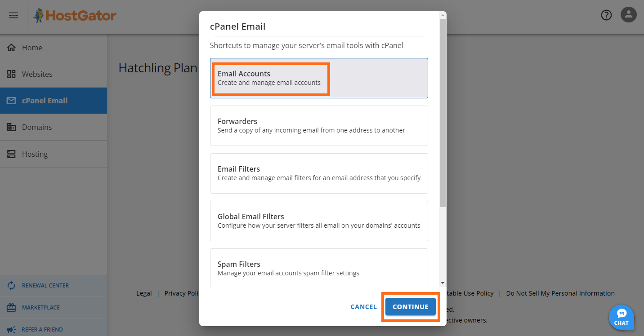Open the hamburger navigation menu
This screenshot has width=644, height=336.
pos(13,15)
